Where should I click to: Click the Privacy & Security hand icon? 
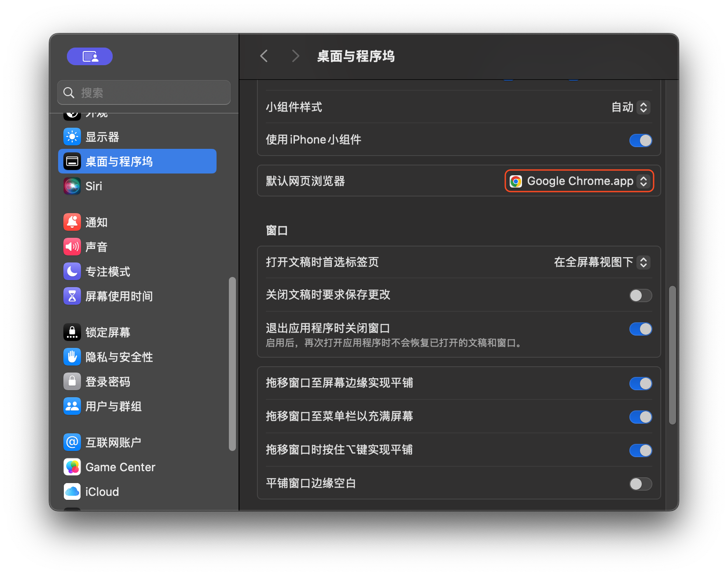(72, 357)
